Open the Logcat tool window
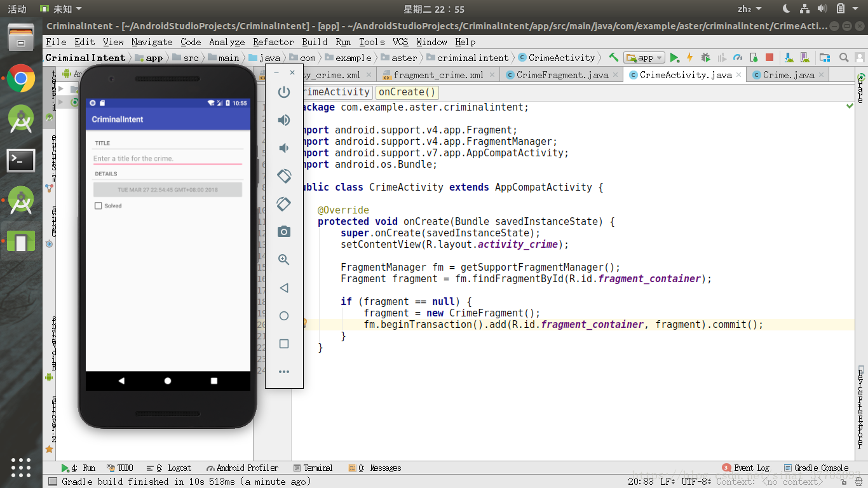 coord(168,468)
